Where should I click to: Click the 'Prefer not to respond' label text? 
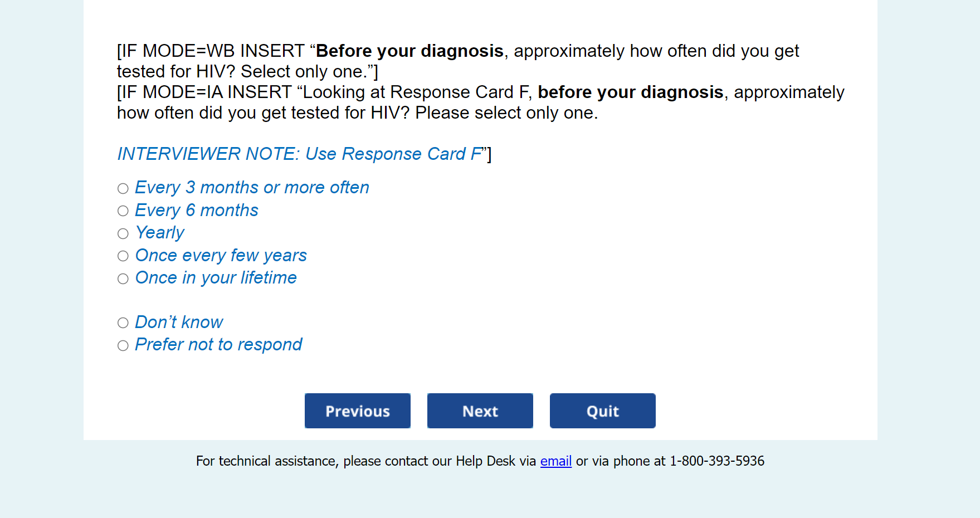[218, 345]
